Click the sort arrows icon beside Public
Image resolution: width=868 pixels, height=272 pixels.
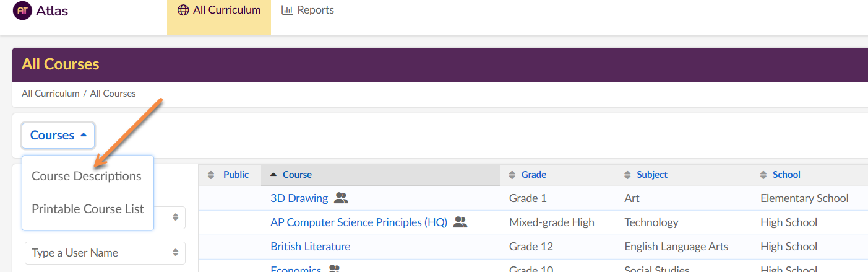coord(211,175)
